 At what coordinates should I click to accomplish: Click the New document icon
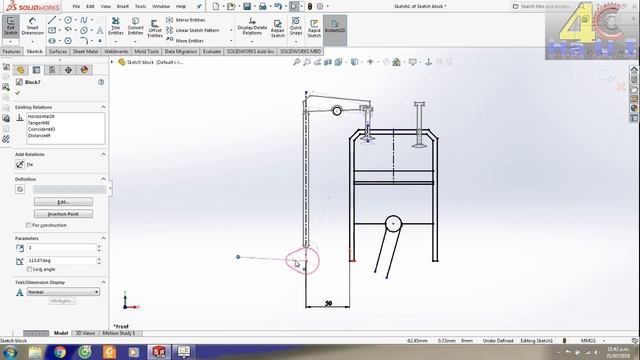[216, 6]
